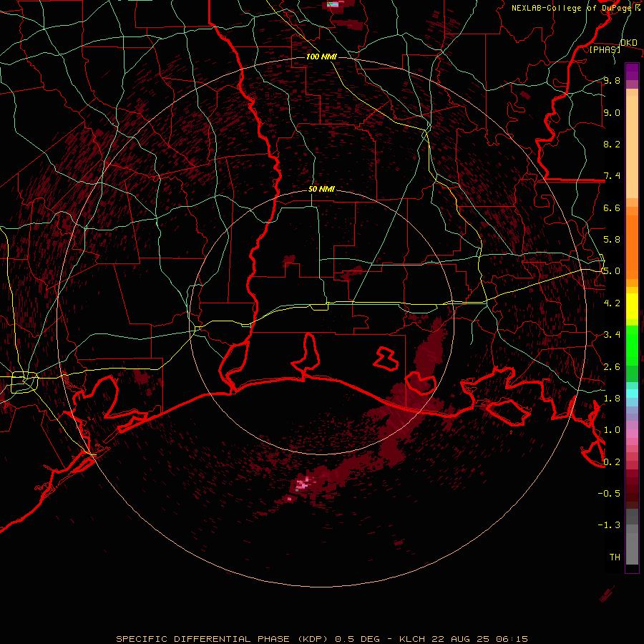Image resolution: width=644 pixels, height=644 pixels.
Task: Click the -0.5 scale value
Action: coord(609,494)
